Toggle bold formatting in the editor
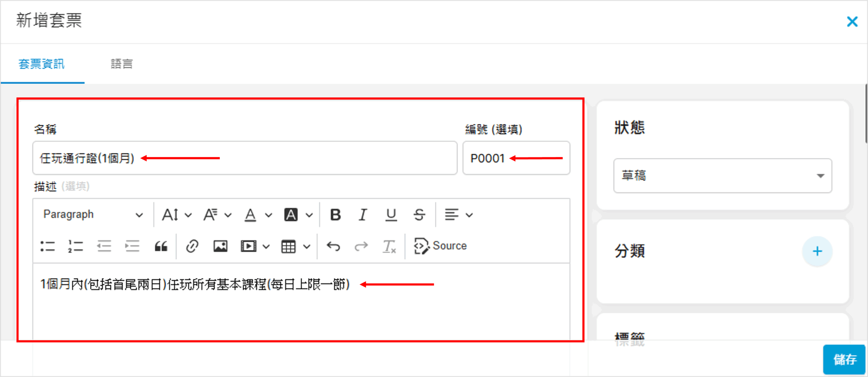This screenshot has height=377, width=868. (x=335, y=215)
